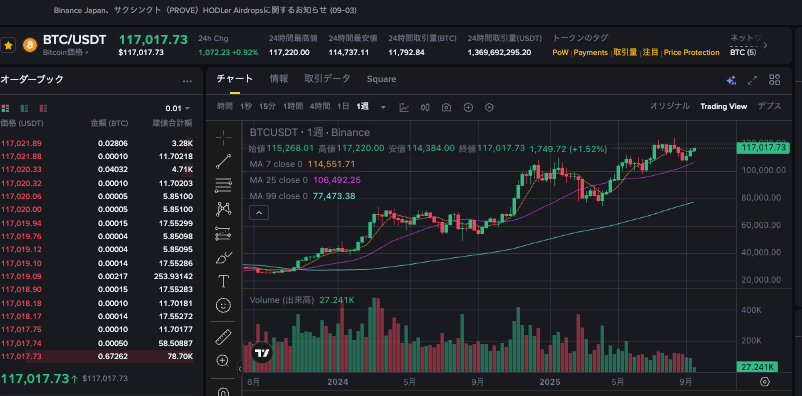Click ask price 117,019.09 order row
The height and width of the screenshot is (396, 802).
click(x=97, y=276)
